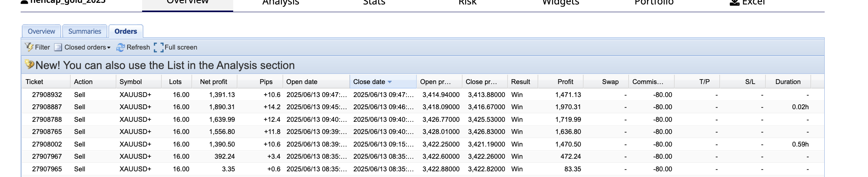
Task: Click the Full screen brackets icon
Action: [159, 47]
